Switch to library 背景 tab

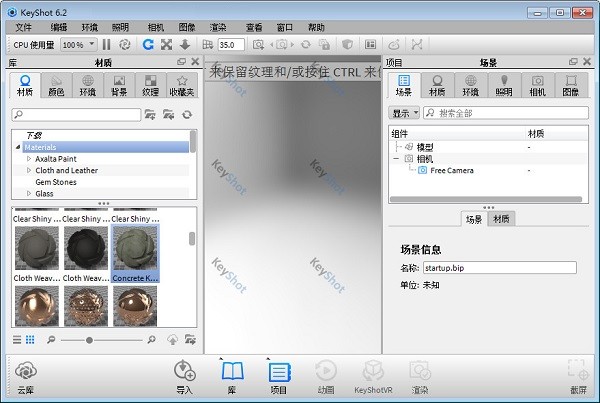[119, 85]
